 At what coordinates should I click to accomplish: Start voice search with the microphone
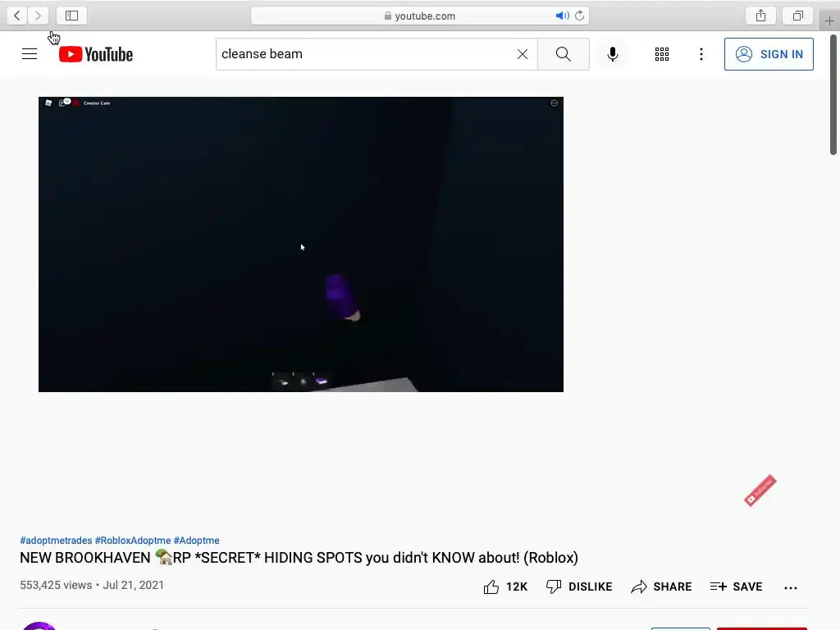coord(613,54)
